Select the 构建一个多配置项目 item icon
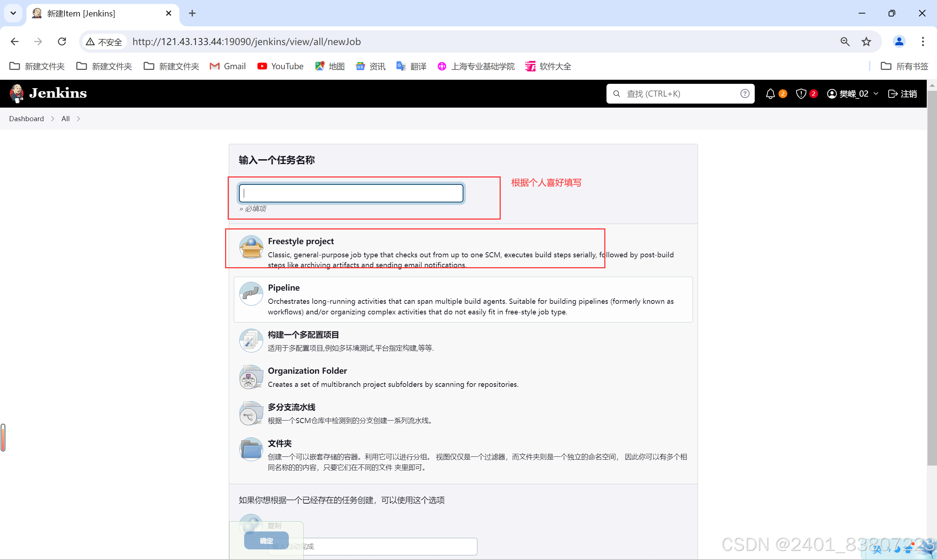 point(251,340)
